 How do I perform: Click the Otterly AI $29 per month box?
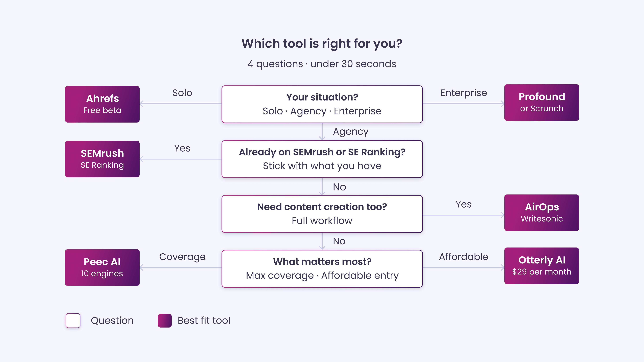pyautogui.click(x=542, y=266)
